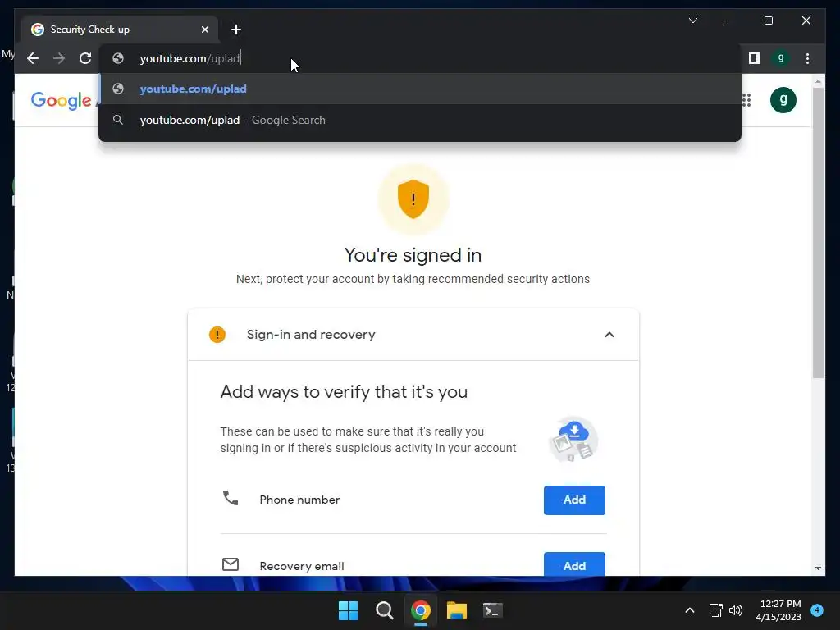This screenshot has height=630, width=840.
Task: Click the page's vertical scrollbar thumb
Action: click(818, 233)
